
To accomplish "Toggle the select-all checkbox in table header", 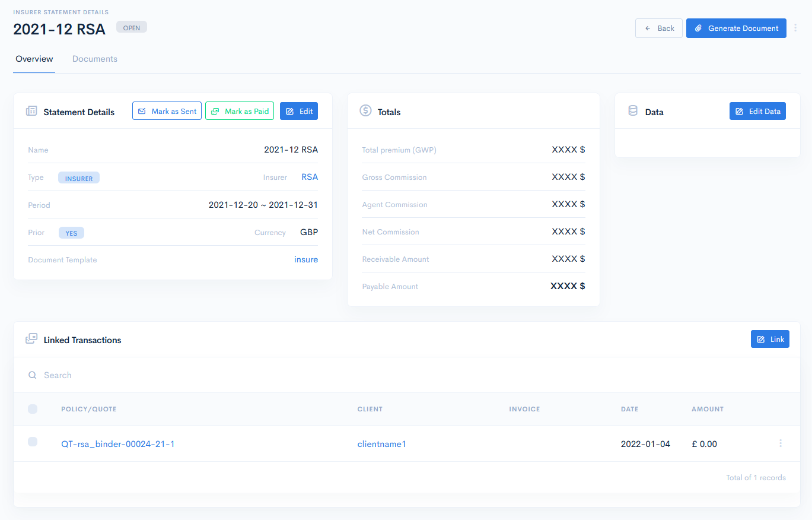I will [33, 409].
